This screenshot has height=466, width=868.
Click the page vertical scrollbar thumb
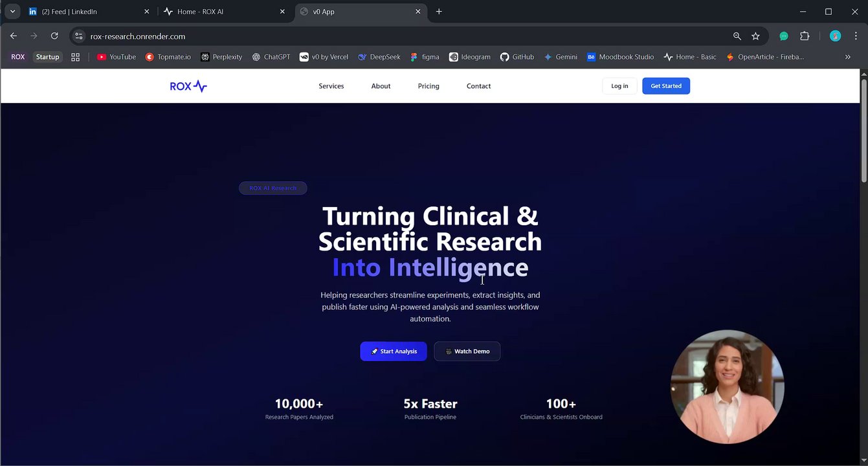863,131
